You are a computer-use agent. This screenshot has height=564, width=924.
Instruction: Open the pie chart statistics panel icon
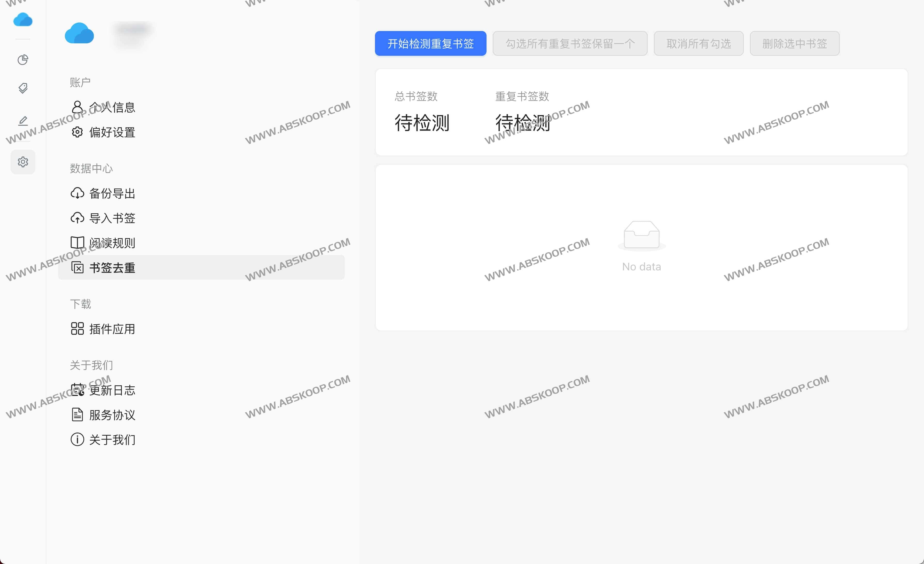[23, 60]
